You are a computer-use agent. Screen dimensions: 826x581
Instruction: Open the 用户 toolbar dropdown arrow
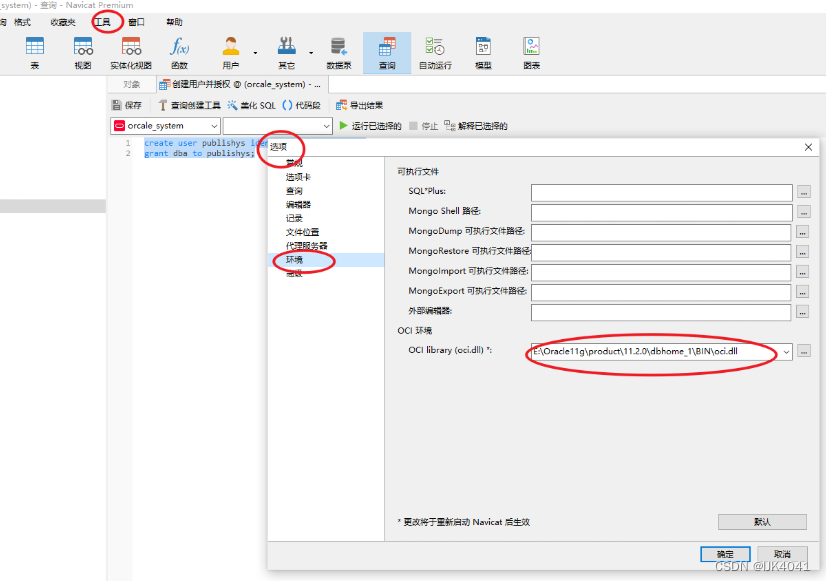255,53
